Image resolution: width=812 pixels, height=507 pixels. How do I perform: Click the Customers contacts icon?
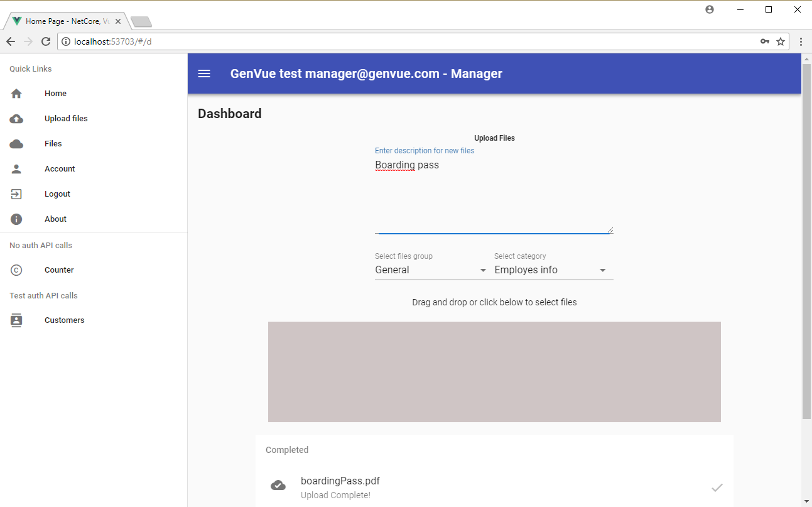16,320
